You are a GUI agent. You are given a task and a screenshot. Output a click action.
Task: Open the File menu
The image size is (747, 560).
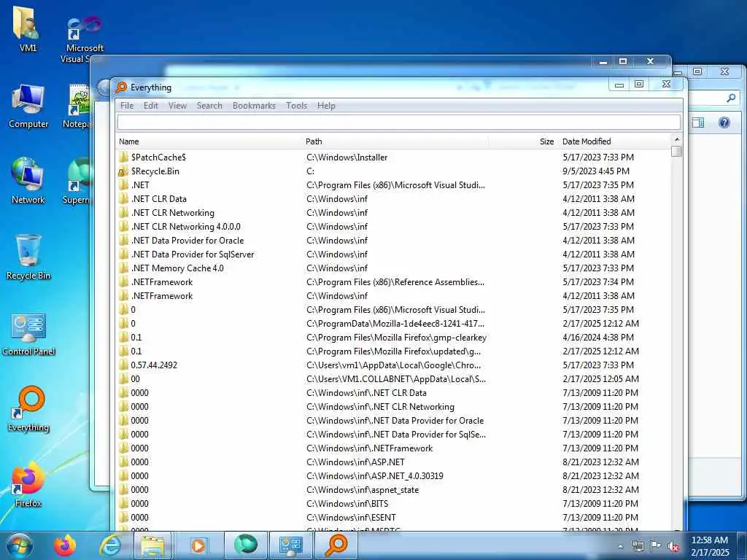pos(127,106)
